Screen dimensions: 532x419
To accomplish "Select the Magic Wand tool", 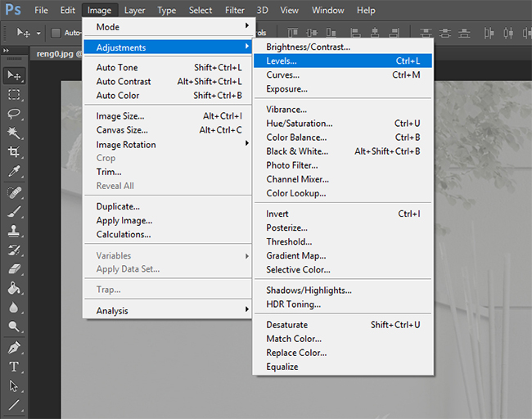I will pyautogui.click(x=14, y=133).
